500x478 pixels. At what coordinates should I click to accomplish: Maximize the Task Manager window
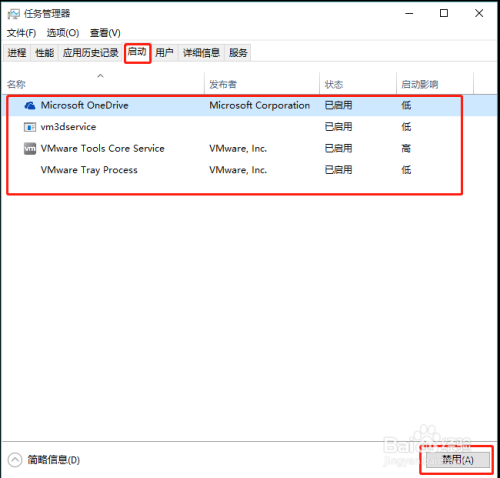(x=444, y=13)
